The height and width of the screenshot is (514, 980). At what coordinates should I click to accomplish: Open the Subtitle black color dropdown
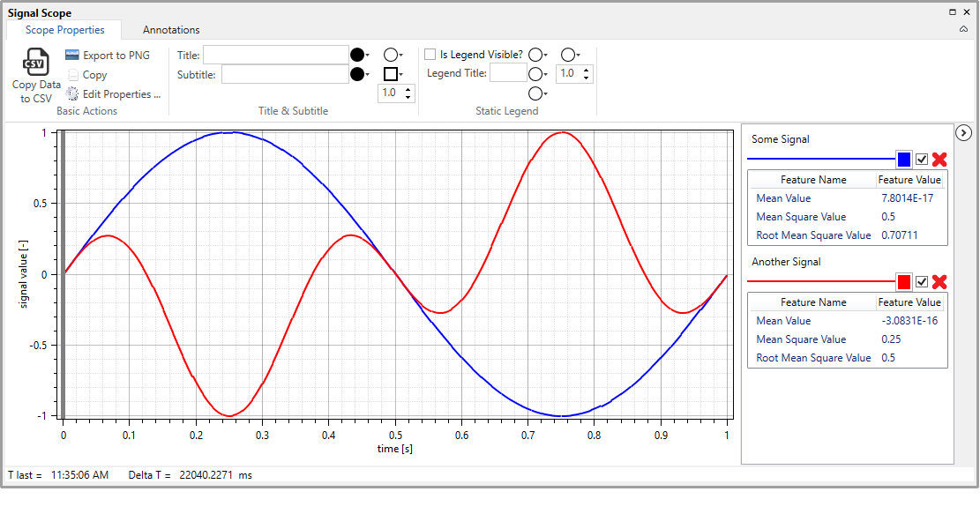359,74
